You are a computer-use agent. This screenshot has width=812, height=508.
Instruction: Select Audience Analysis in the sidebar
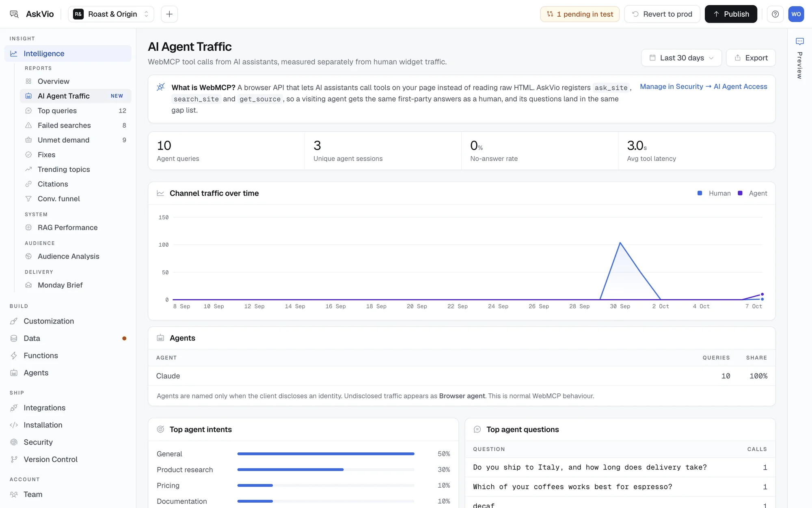click(76, 256)
